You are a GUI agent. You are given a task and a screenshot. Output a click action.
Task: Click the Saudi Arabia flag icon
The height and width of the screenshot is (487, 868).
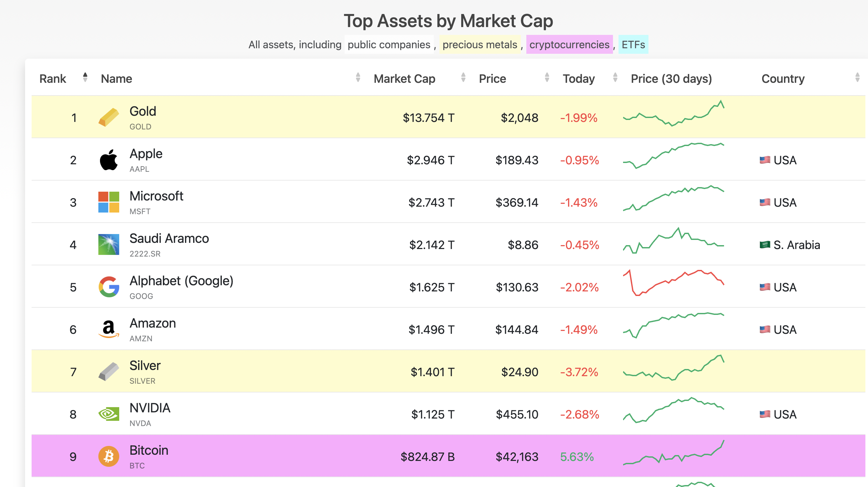(x=764, y=244)
